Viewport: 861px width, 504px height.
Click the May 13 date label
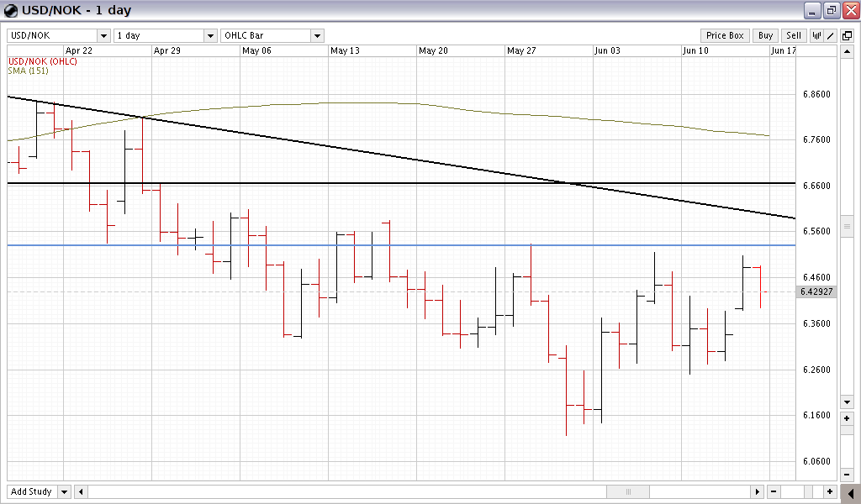(345, 50)
